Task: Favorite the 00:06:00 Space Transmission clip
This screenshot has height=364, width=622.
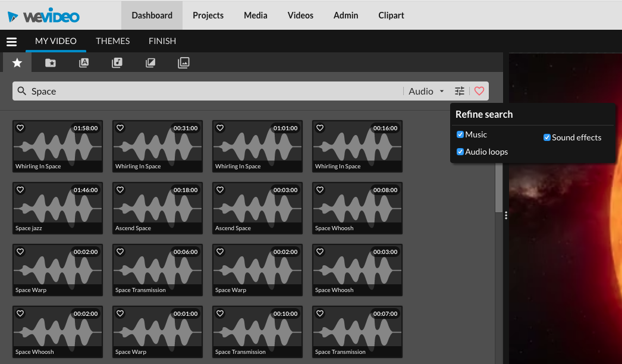Action: pos(120,252)
